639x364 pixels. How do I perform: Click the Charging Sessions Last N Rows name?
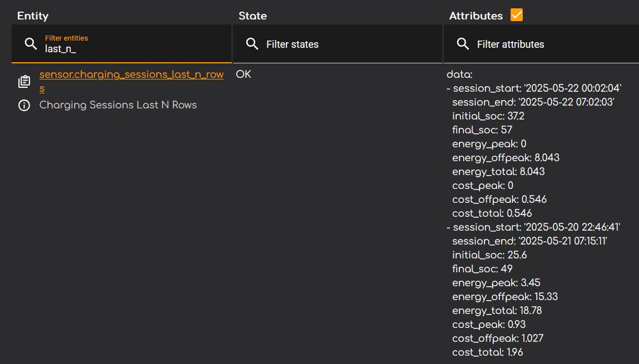118,105
